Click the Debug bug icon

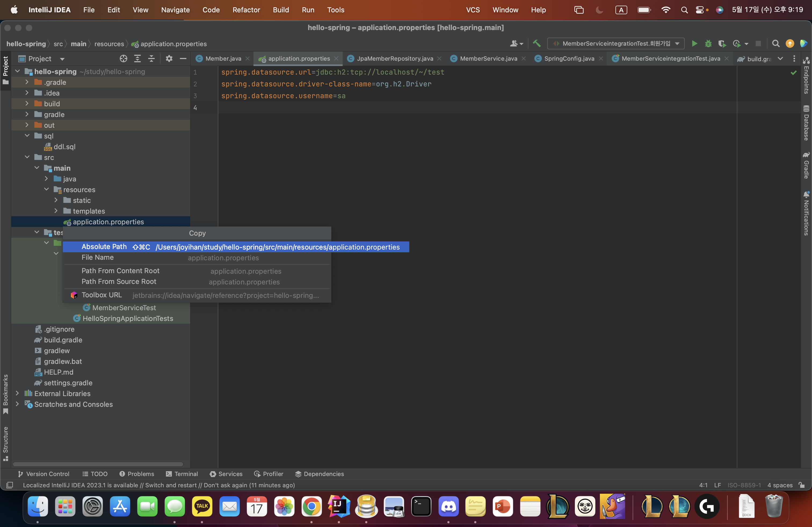pos(708,44)
